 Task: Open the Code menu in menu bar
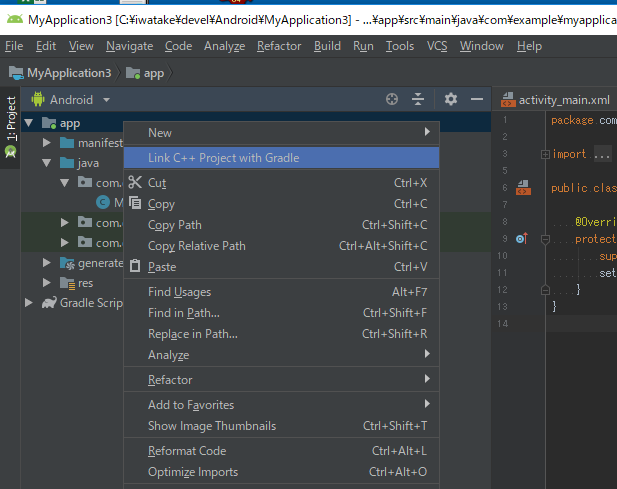point(178,46)
